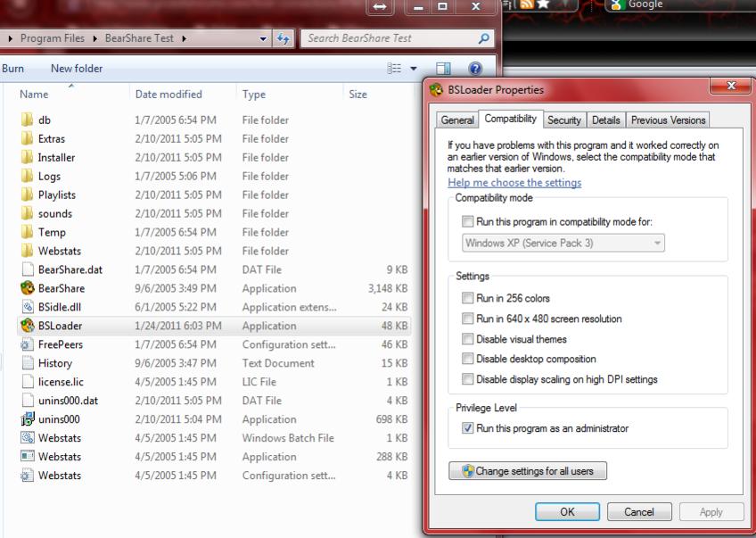Image resolution: width=756 pixels, height=538 pixels.
Task: Open Help me choose the settings link
Action: pos(514,183)
